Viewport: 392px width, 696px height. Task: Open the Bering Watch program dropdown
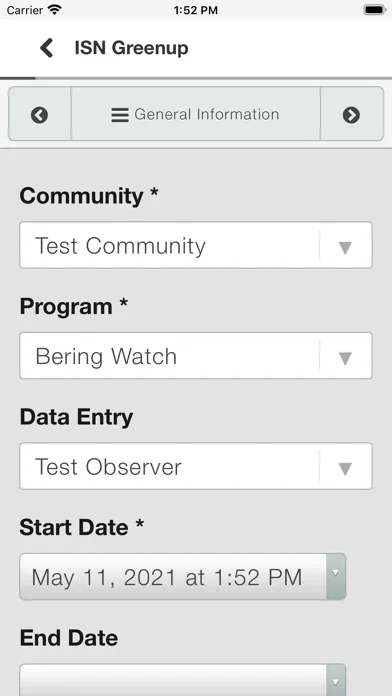coord(196,356)
